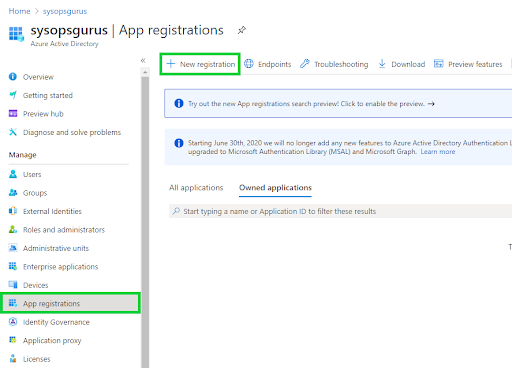Click the External Identities icon
Image resolution: width=512 pixels, height=368 pixels.
13,211
